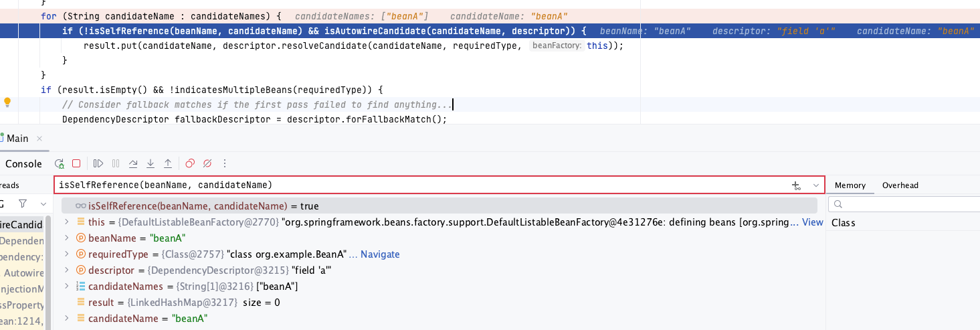980x330 pixels.
Task: Click the result.put code line
Action: (x=353, y=46)
